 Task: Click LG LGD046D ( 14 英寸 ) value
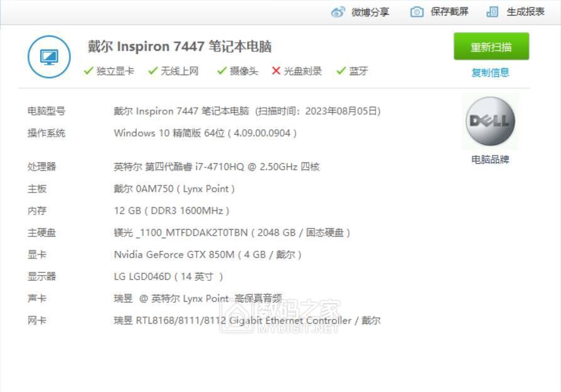click(168, 277)
